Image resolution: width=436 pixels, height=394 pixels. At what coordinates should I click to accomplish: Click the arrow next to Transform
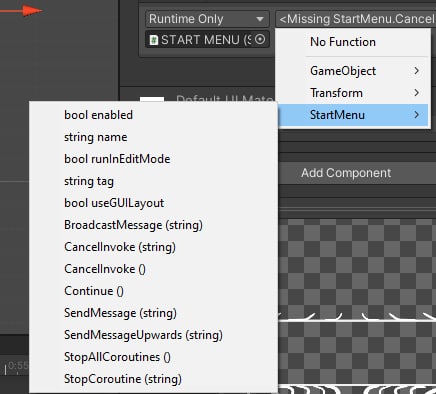pyautogui.click(x=416, y=93)
